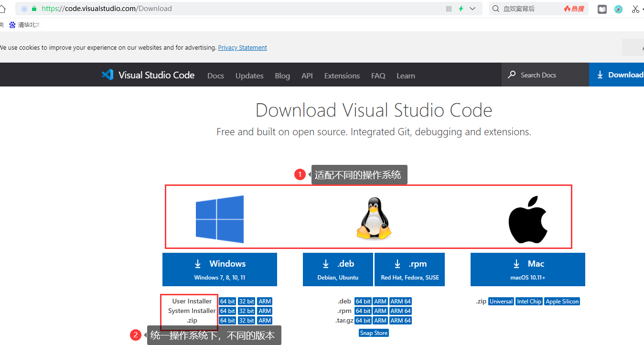The image size is (644, 345).
Task: Click the browser home icon
Action: 2,9
